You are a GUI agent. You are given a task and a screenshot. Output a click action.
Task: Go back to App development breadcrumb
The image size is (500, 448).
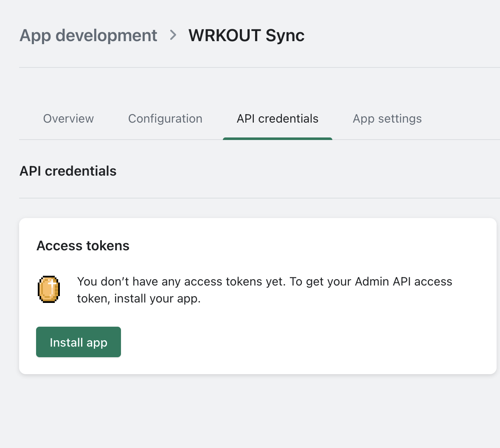point(88,35)
